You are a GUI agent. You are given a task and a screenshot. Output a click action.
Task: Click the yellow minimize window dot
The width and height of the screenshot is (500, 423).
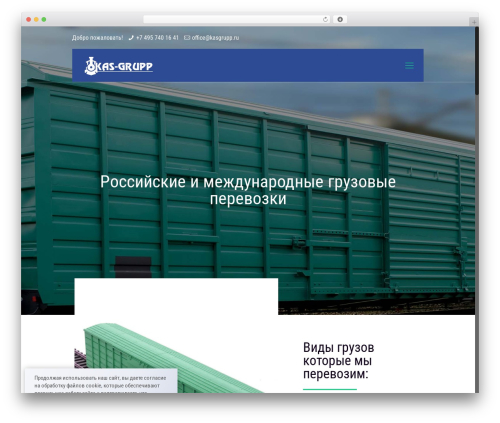36,20
